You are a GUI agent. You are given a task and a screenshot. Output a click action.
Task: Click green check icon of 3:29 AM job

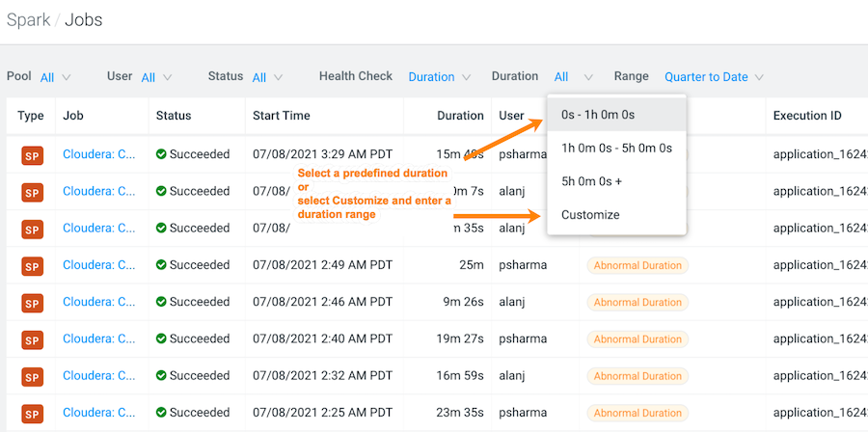click(161, 154)
